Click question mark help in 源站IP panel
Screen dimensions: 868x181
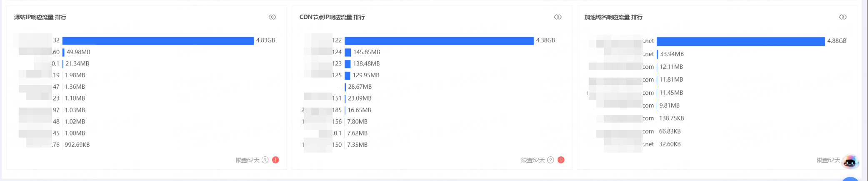[265, 160]
